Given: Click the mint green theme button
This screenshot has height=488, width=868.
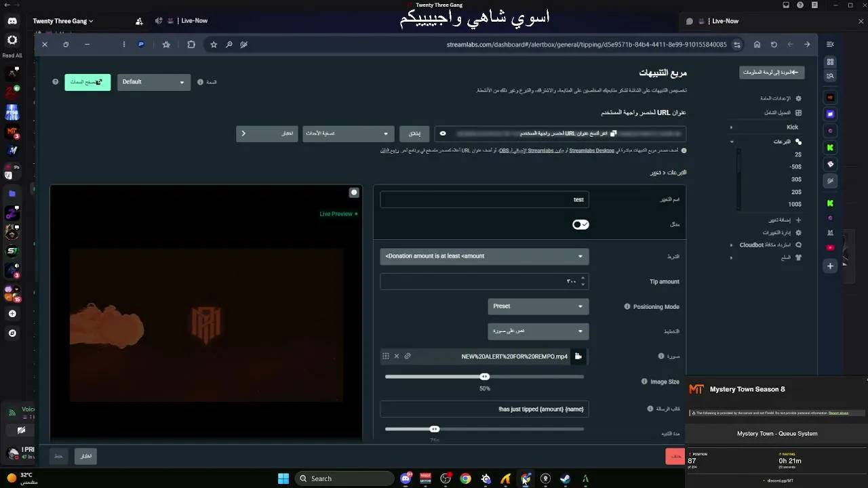Looking at the screenshot, I should pyautogui.click(x=87, y=82).
